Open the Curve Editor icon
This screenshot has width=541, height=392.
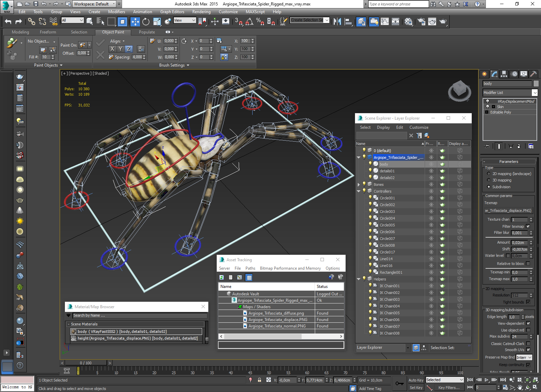click(x=385, y=22)
